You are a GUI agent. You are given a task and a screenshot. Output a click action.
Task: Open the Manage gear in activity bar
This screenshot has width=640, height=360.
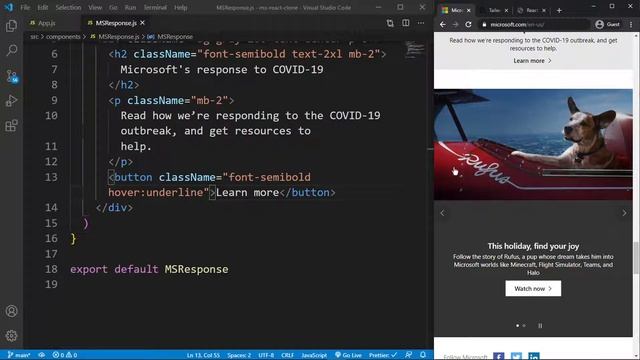pyautogui.click(x=11, y=336)
